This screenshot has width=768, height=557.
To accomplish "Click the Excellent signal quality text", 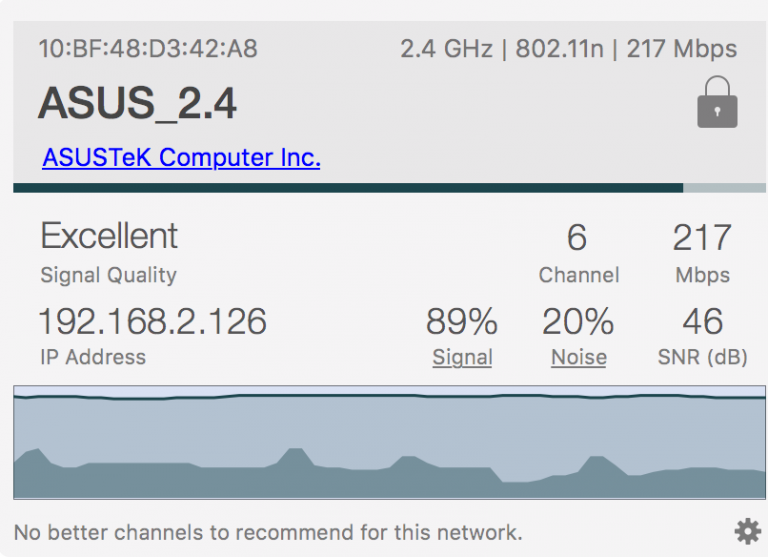I will click(109, 236).
